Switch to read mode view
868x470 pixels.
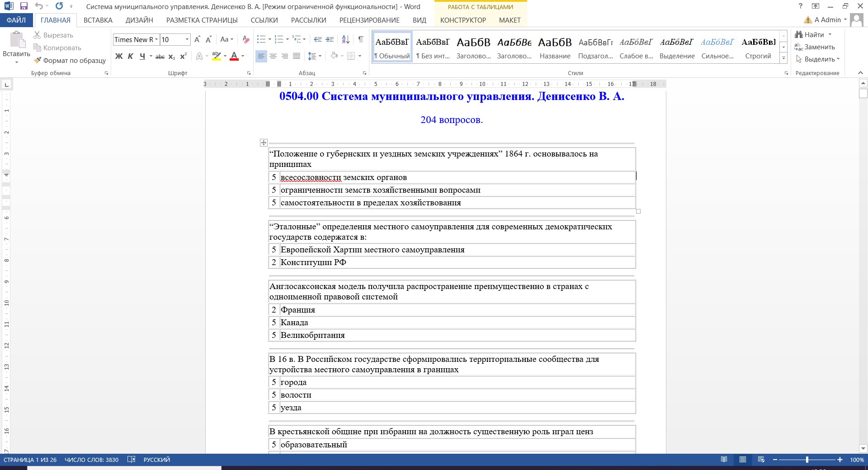coord(724,460)
